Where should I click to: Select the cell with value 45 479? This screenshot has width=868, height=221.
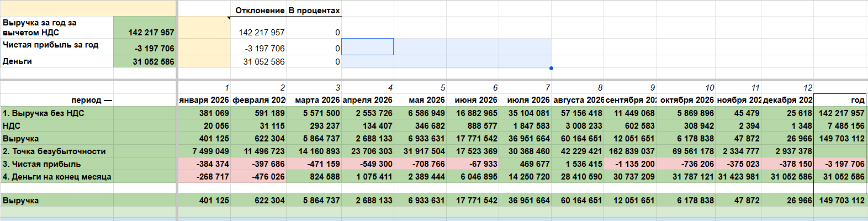[739, 113]
